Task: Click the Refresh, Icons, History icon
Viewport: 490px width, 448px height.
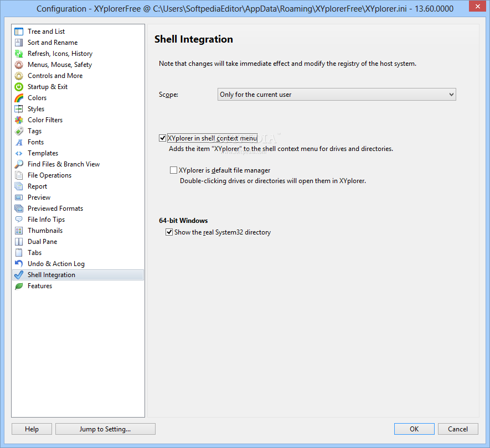Action: coord(19,54)
